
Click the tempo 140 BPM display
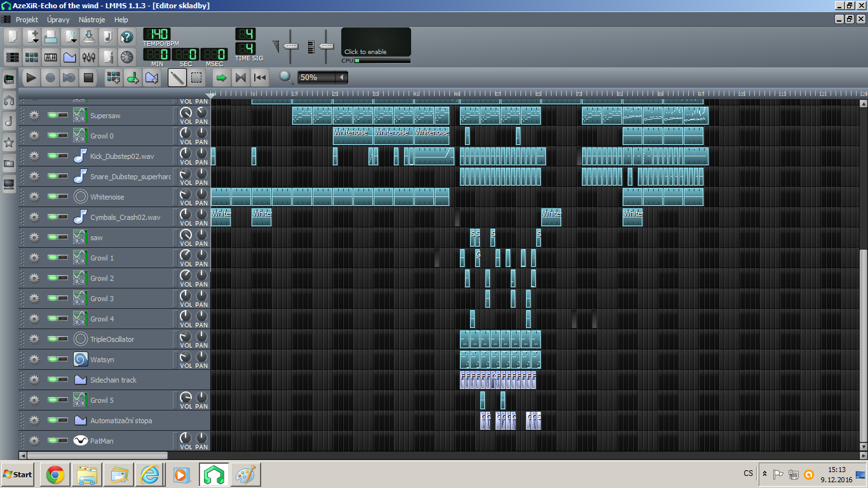click(x=156, y=34)
